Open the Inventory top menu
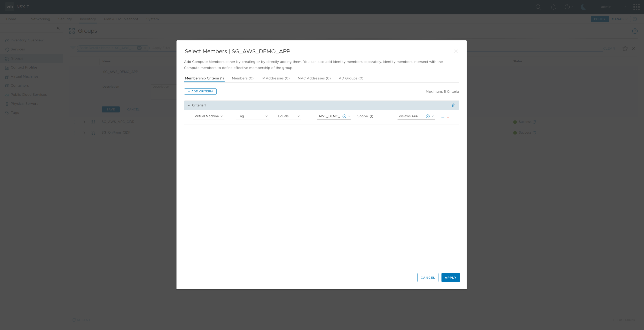This screenshot has width=644, height=330. (88, 19)
